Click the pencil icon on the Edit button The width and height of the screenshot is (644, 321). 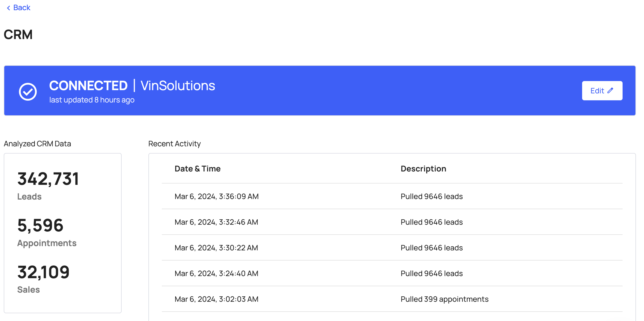[x=611, y=90]
